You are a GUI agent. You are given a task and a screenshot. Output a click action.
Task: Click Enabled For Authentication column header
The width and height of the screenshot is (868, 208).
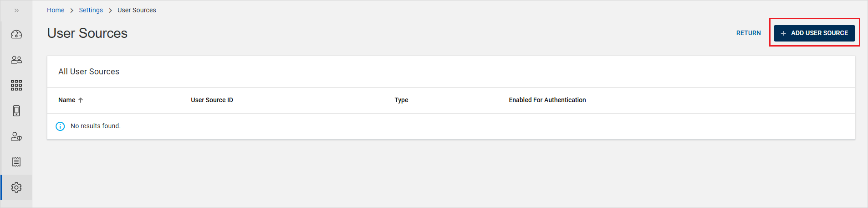coord(547,100)
